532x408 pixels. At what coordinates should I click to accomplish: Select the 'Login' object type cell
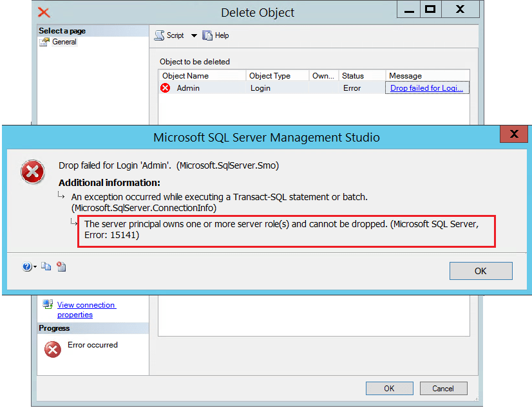pos(260,88)
